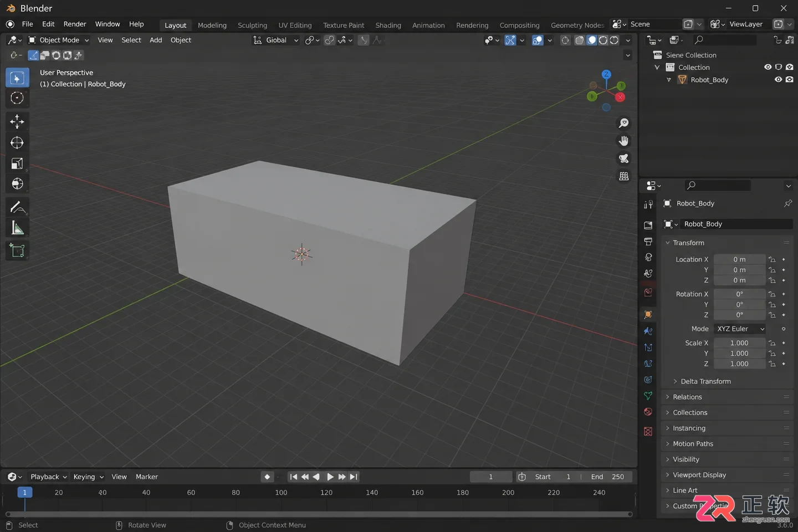The width and height of the screenshot is (798, 532).
Task: Open the Object Mode dropdown
Action: [x=59, y=40]
